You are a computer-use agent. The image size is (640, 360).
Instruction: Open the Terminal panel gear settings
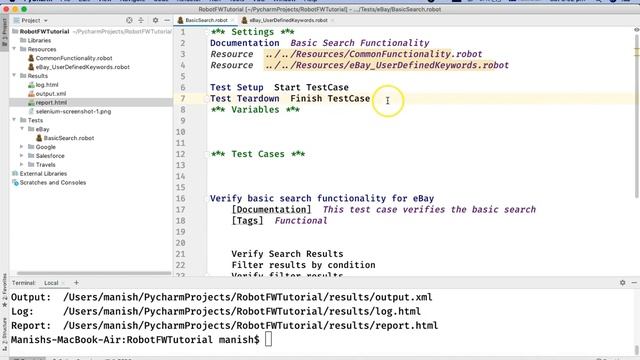click(x=622, y=282)
